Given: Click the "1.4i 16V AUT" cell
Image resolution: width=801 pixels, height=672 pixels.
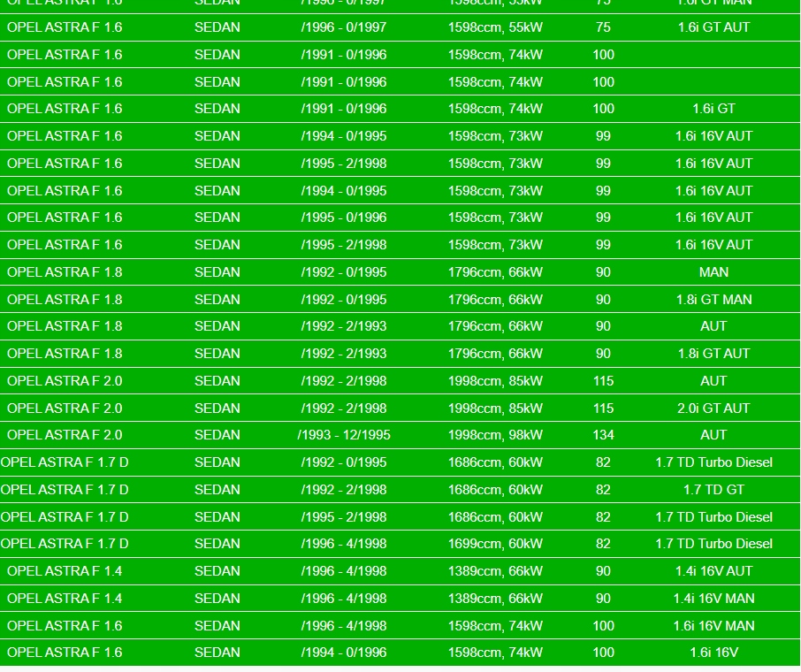Looking at the screenshot, I should coord(713,571).
